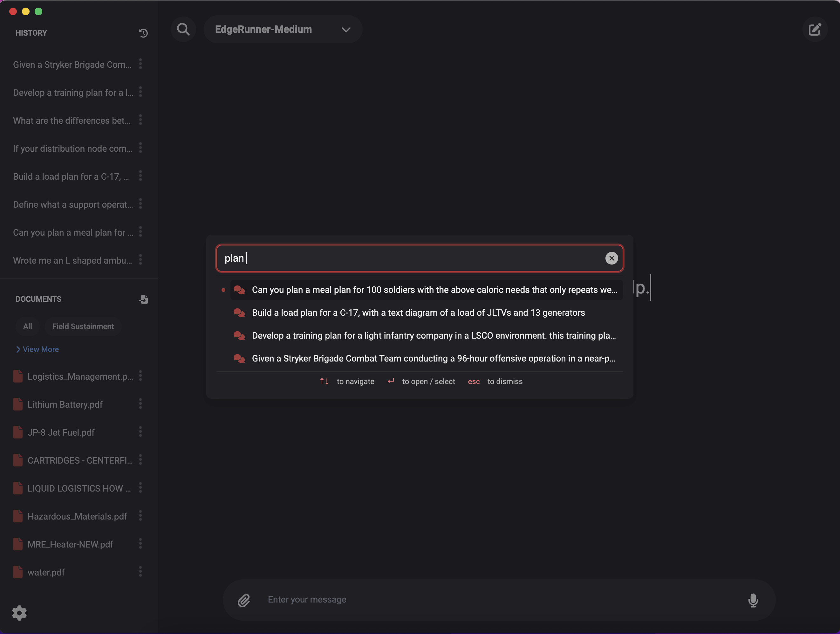Open options for 'Wrote me an L shaped' chat
This screenshot has height=634, width=840.
pos(140,260)
